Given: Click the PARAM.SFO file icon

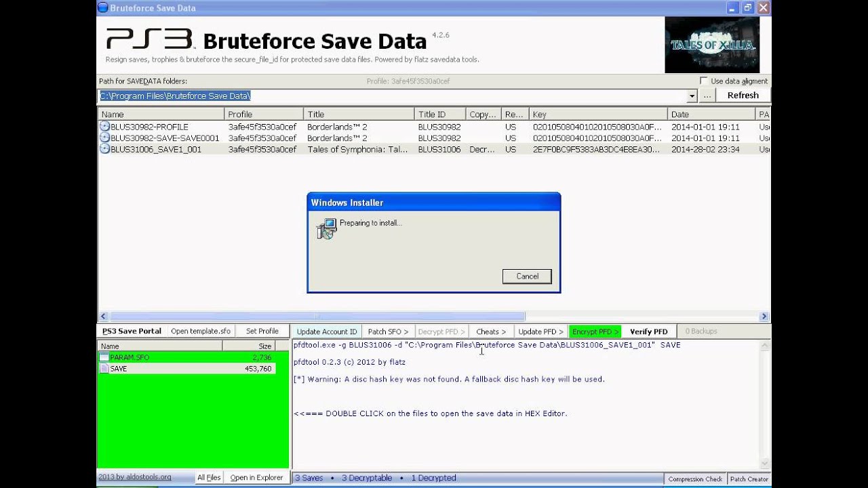Looking at the screenshot, I should click(104, 357).
